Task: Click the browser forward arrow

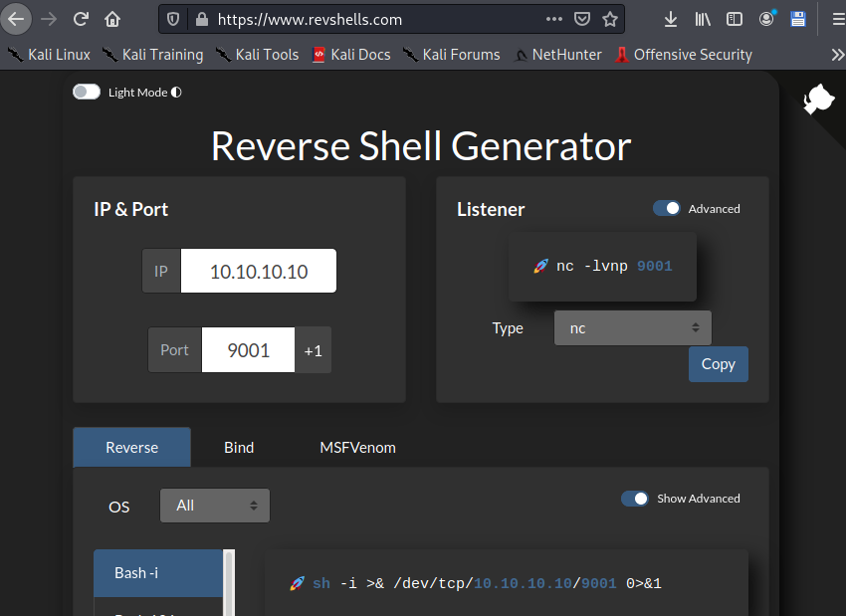Action: point(49,20)
